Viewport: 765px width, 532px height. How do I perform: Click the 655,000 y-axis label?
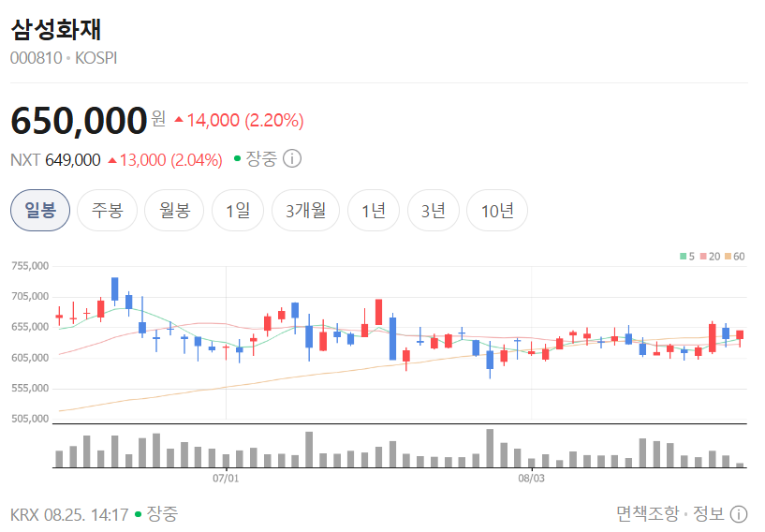[x=30, y=327]
